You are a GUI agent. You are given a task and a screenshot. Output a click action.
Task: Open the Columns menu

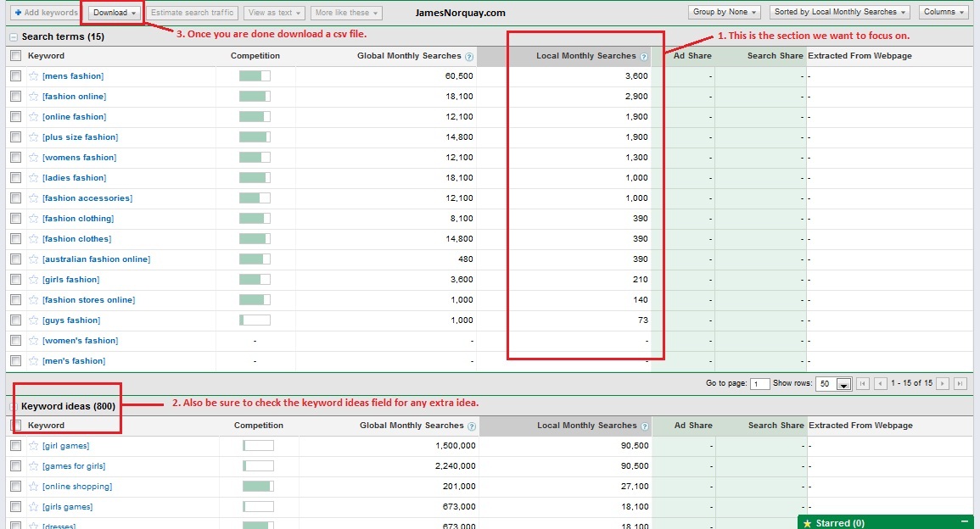click(x=944, y=13)
